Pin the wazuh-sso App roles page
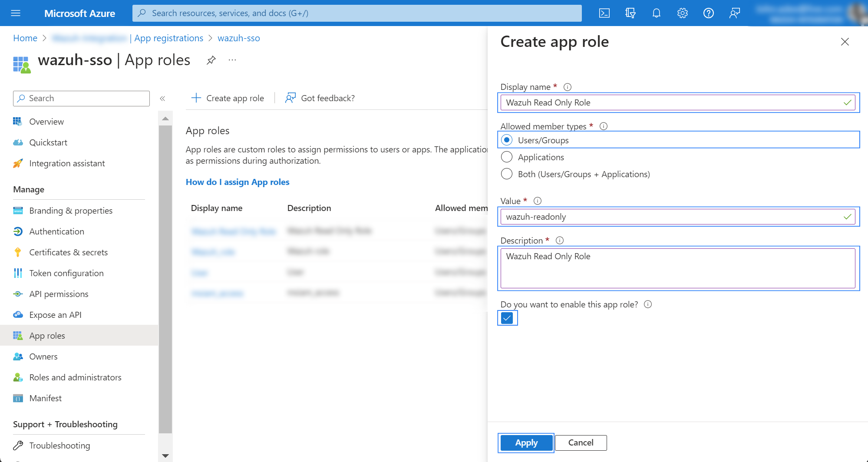This screenshot has height=462, width=868. (x=211, y=60)
